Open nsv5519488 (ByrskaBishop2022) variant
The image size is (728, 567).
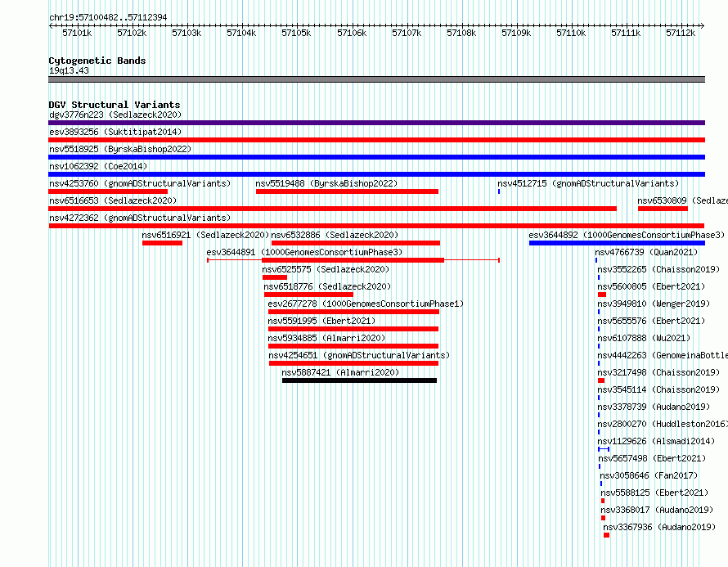tap(326, 183)
